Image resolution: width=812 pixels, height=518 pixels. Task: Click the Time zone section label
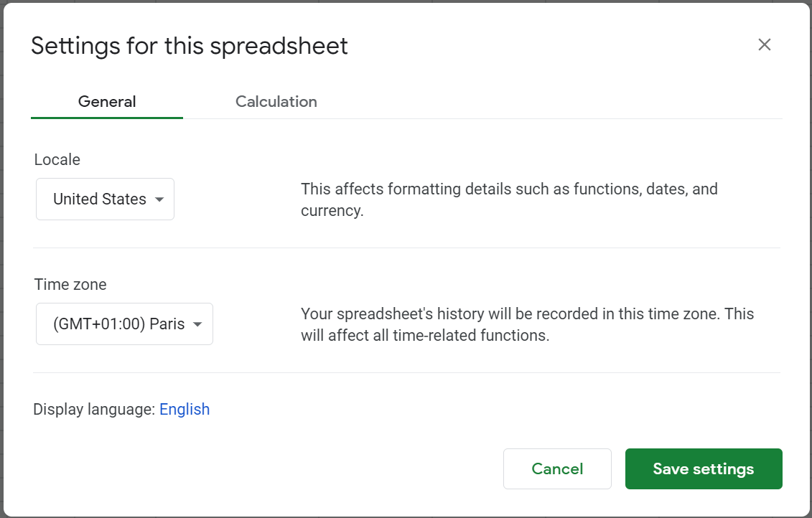click(70, 285)
